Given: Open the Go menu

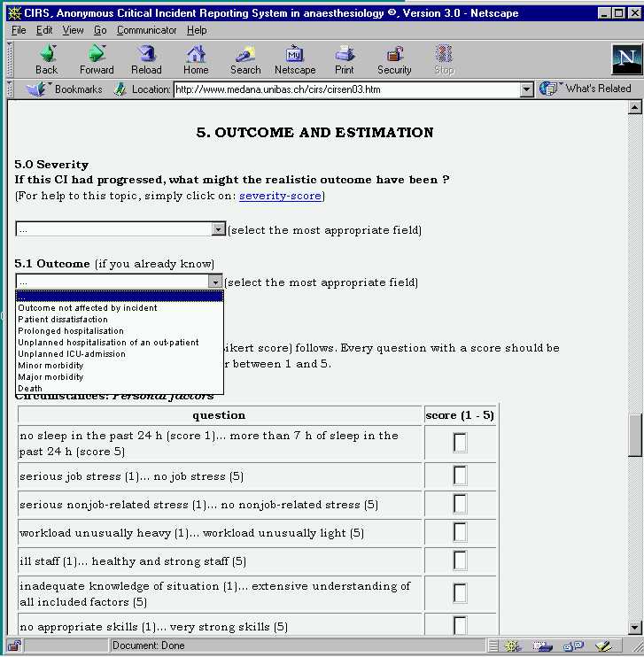Looking at the screenshot, I should click(100, 30).
